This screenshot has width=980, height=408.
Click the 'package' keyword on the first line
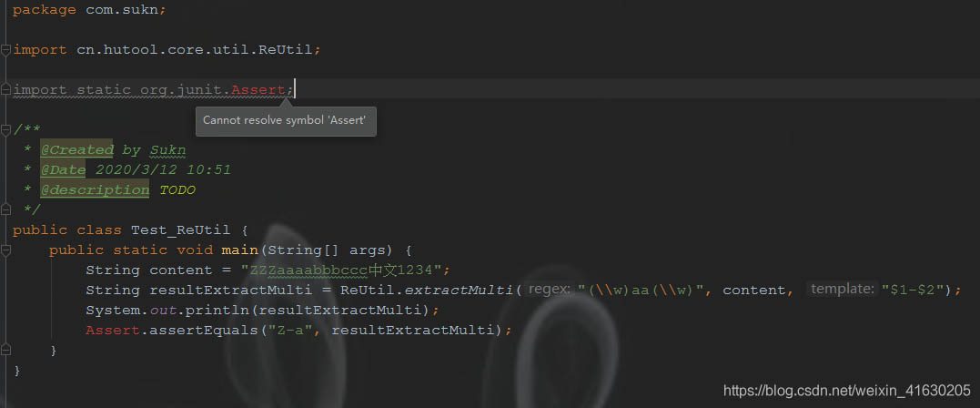pyautogui.click(x=45, y=10)
